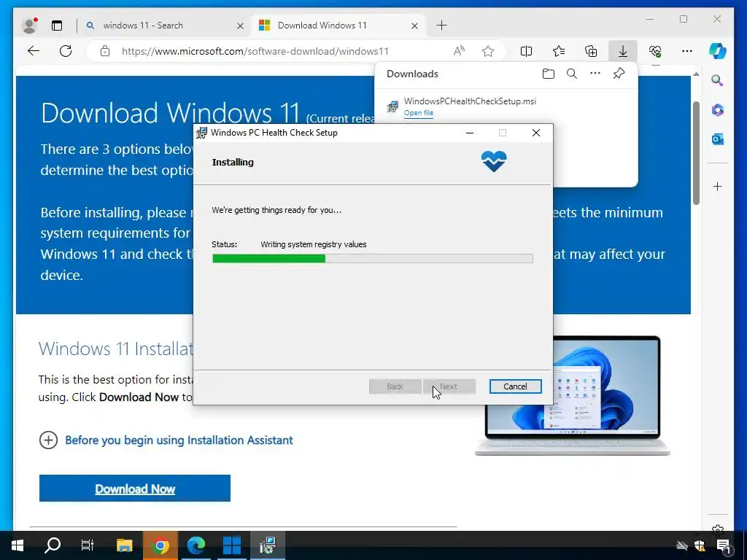747x560 pixels.
Task: Open the Copilot sidebar icon
Action: click(718, 51)
